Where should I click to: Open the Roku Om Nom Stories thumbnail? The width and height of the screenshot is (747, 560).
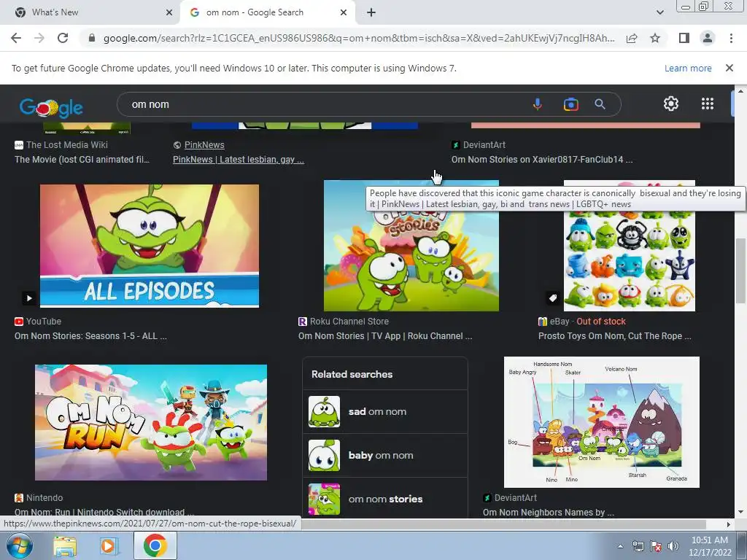(411, 246)
